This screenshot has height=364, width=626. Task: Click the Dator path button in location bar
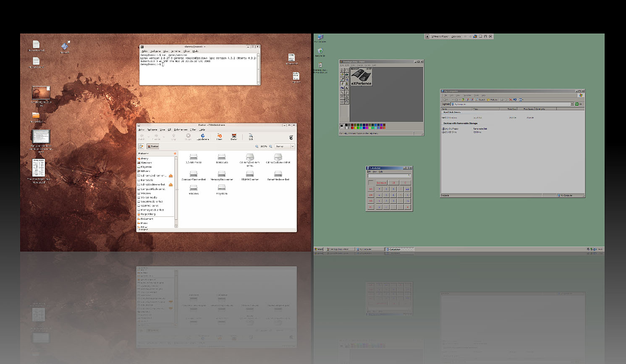pos(153,146)
